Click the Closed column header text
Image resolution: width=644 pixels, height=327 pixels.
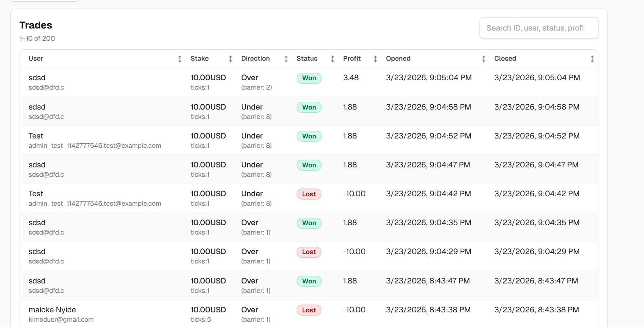point(505,59)
